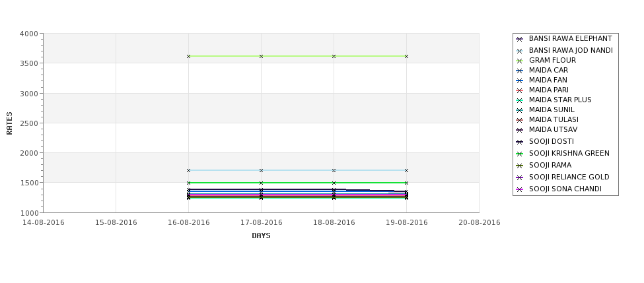Click the green 1500 series point at 18-08-2016
Image resolution: width=644 pixels, height=283 pixels.
click(334, 183)
